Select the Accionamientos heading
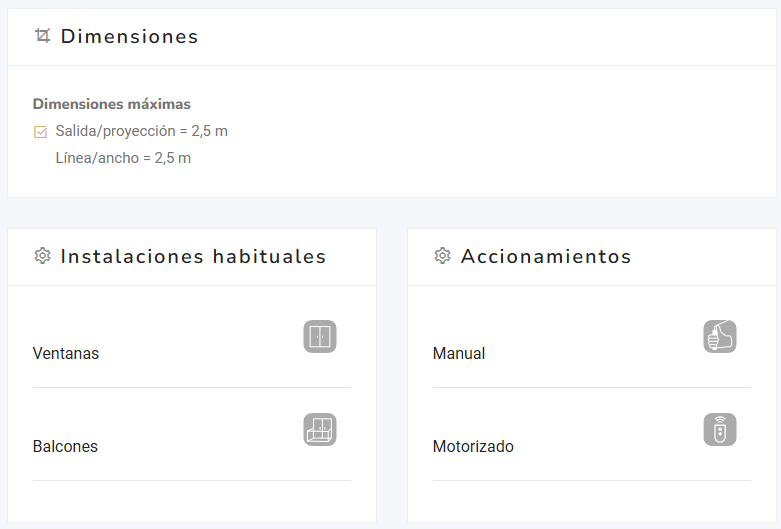This screenshot has height=529, width=781. coord(546,257)
